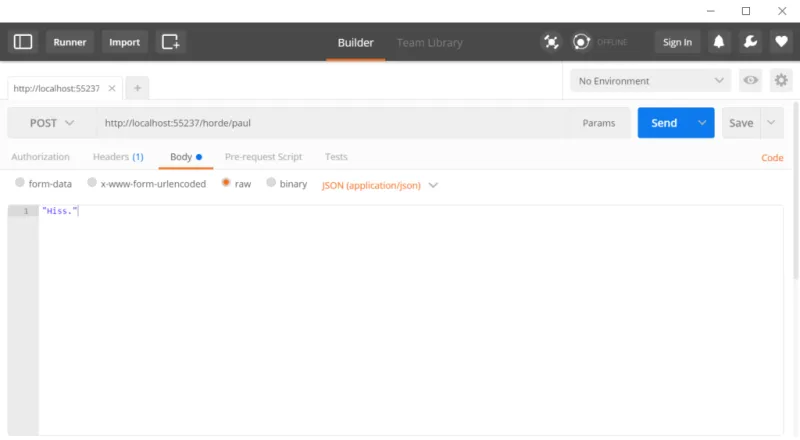This screenshot has width=800, height=440.
Task: Click the vertical scrollbar on the right
Action: (796, 190)
